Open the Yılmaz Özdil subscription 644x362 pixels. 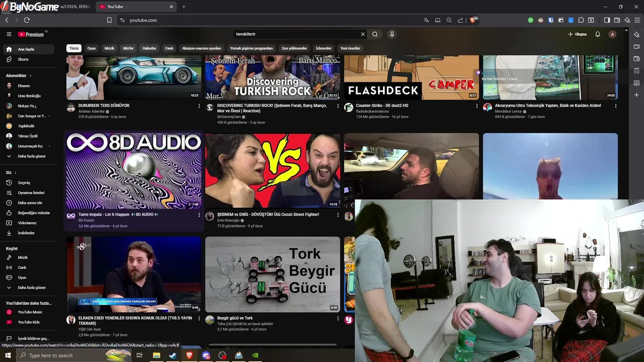[29, 136]
